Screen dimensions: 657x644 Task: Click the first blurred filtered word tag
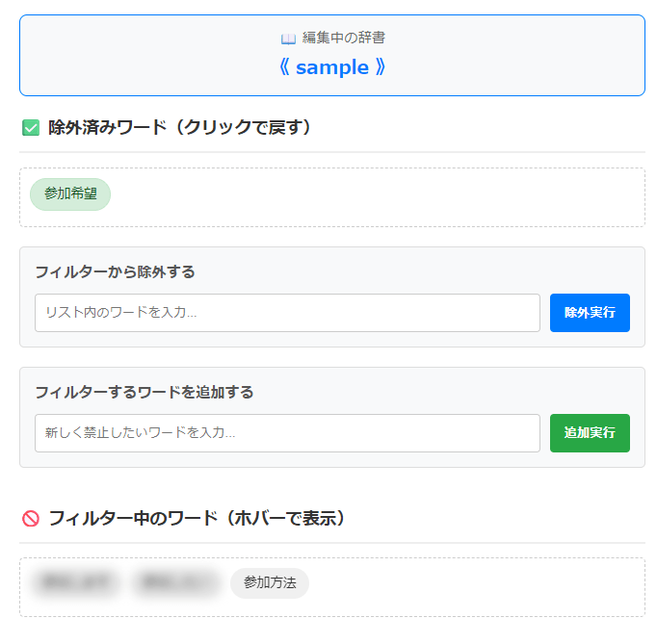point(75,582)
